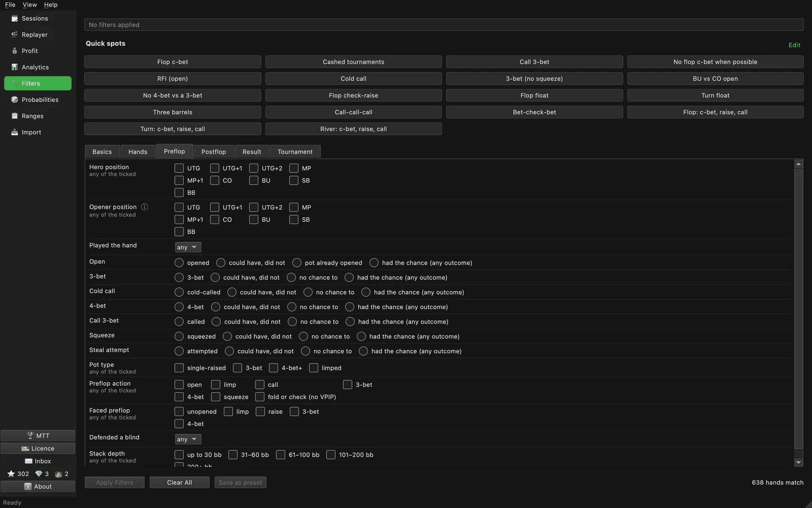
Task: Open the File menu
Action: (x=10, y=5)
